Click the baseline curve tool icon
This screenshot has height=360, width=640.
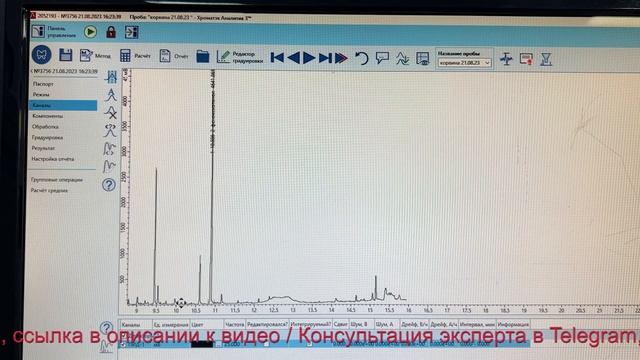pyautogui.click(x=109, y=166)
